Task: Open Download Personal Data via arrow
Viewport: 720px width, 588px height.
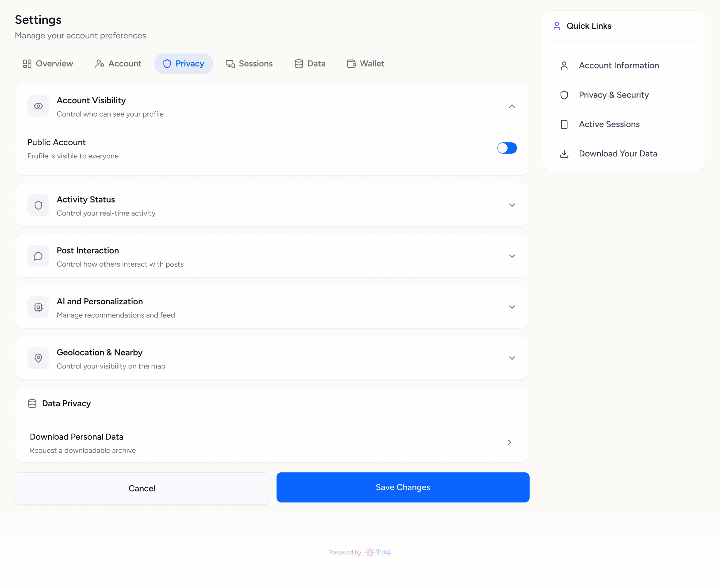Action: click(510, 443)
